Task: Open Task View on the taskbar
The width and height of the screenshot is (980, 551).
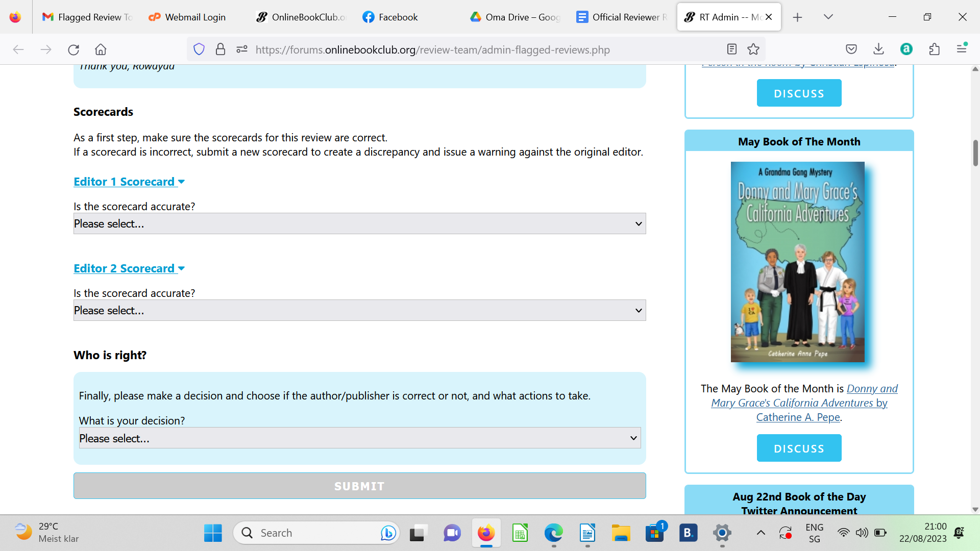Action: [418, 533]
